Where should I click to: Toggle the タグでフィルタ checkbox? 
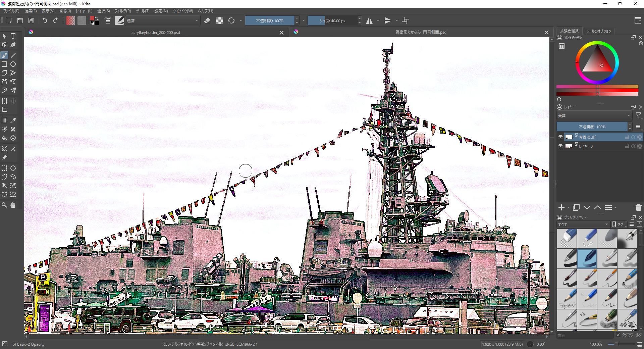click(x=618, y=335)
